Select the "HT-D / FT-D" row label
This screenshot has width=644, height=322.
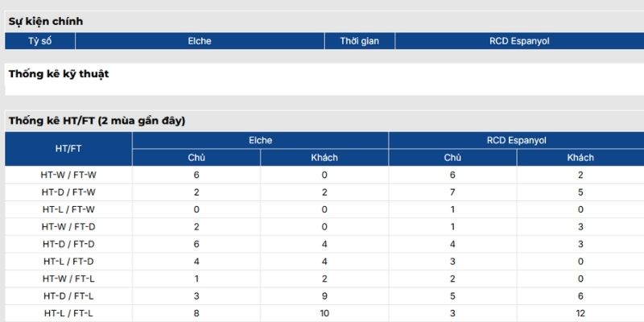coord(68,244)
